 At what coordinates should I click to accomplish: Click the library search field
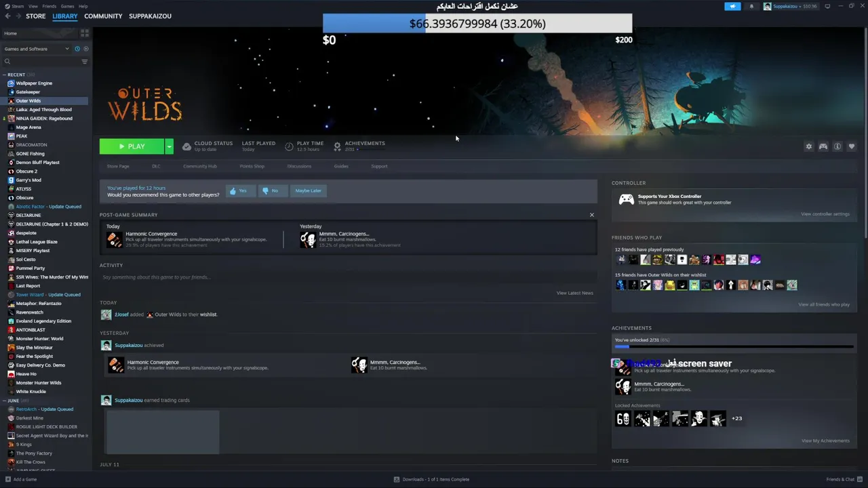tap(42, 62)
